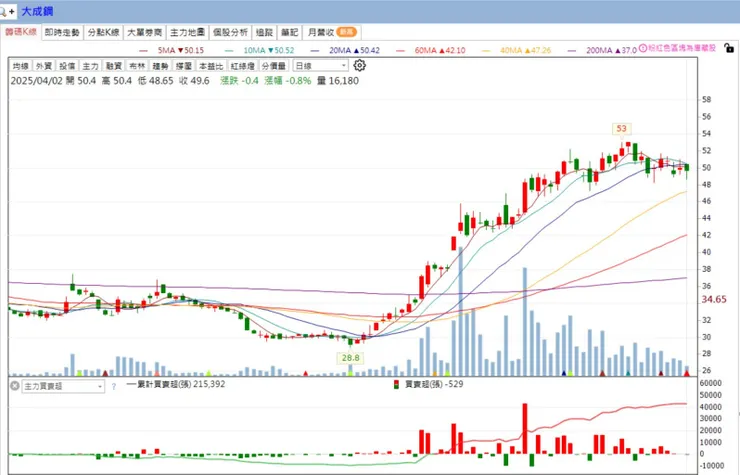This screenshot has width=740, height=475.
Task: Click the 5MA legend line swatch
Action: pos(143,50)
